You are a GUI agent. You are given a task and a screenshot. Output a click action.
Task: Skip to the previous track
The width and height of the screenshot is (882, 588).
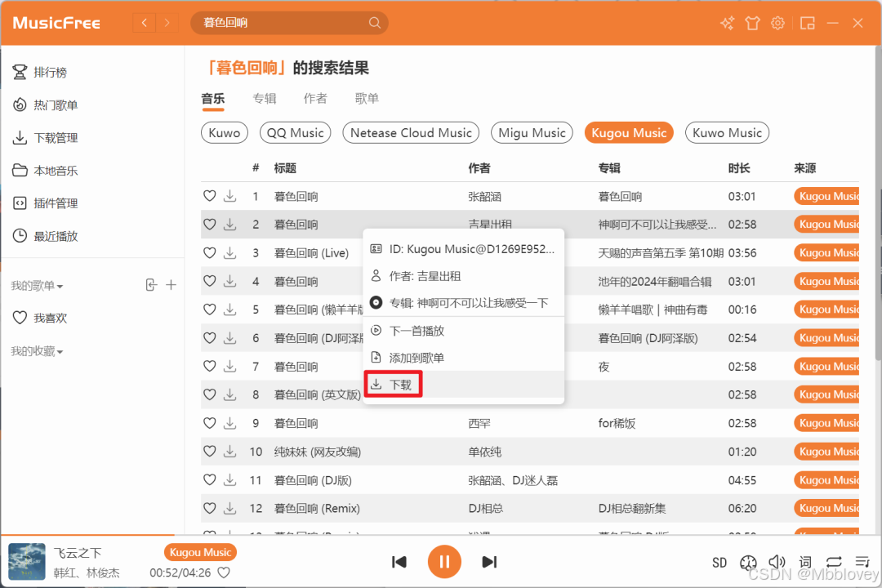(399, 562)
